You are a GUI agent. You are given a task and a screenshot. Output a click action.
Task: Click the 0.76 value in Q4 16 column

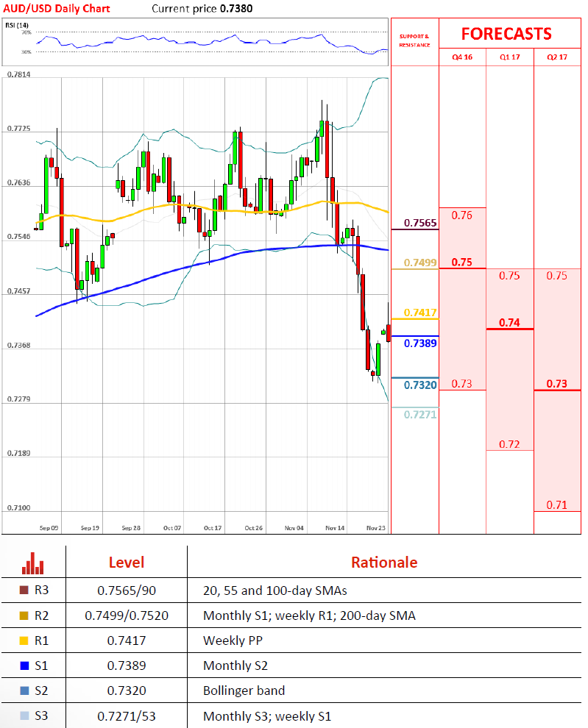461,215
